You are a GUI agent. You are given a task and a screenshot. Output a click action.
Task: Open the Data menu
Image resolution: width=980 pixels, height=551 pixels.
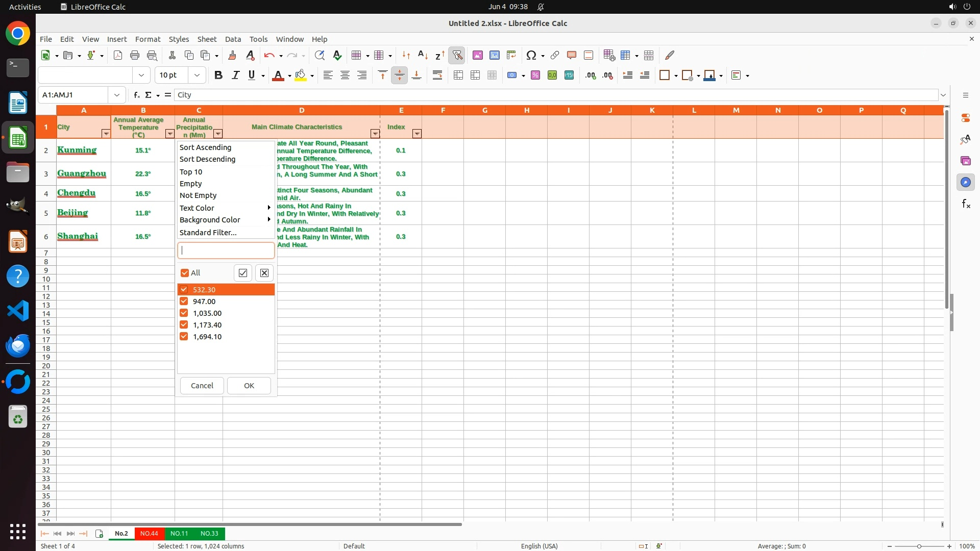point(233,39)
